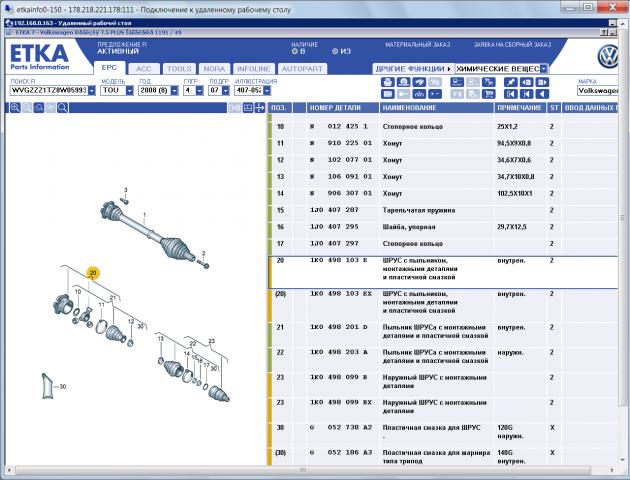Click the VIN number input field
Viewport: 630px width, 480px height.
[49, 90]
